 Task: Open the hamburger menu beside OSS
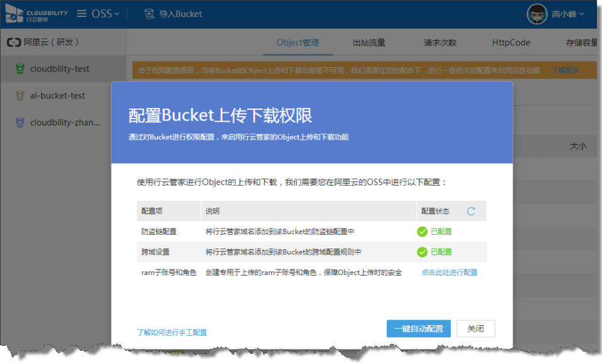[x=82, y=14]
